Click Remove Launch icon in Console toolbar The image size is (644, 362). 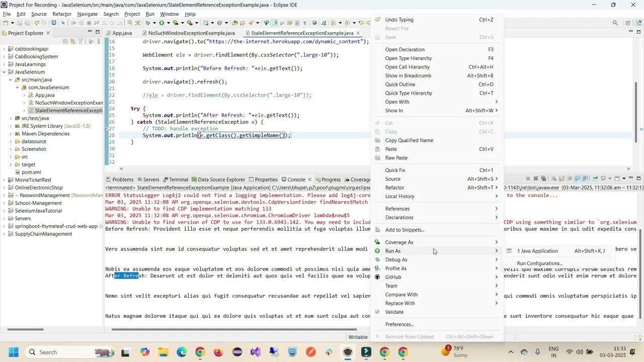tap(536, 178)
